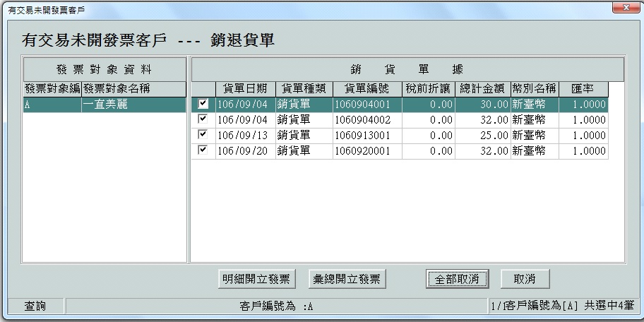Click the 全部取消 button
Image resolution: width=644 pixels, height=322 pixels.
pos(457,280)
